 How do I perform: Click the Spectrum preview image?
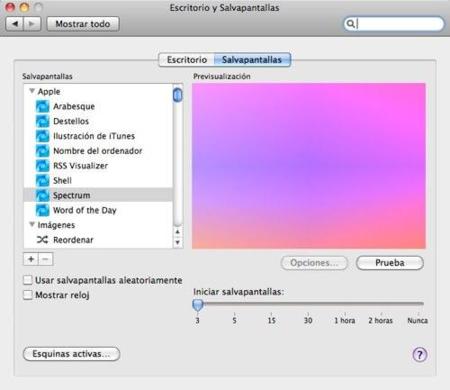(x=309, y=166)
